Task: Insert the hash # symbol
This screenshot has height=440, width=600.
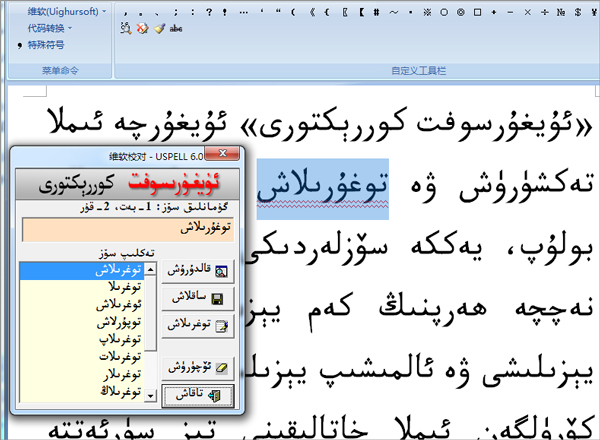Action: click(x=377, y=13)
